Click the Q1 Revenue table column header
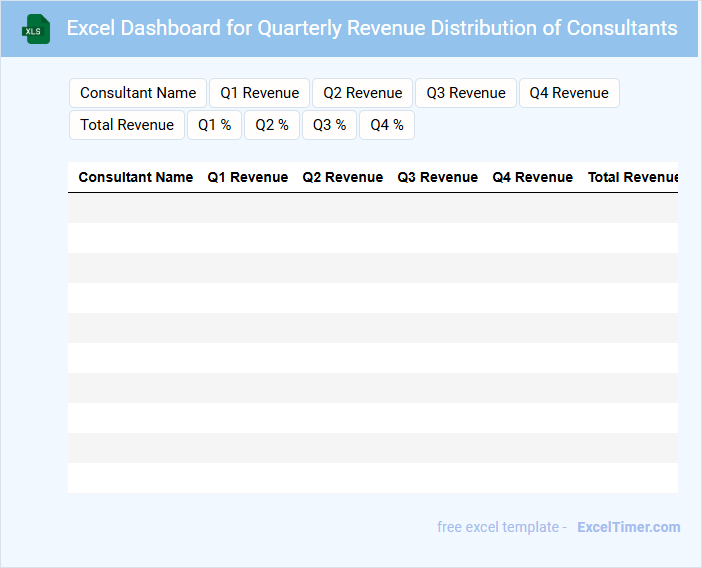 (x=248, y=177)
